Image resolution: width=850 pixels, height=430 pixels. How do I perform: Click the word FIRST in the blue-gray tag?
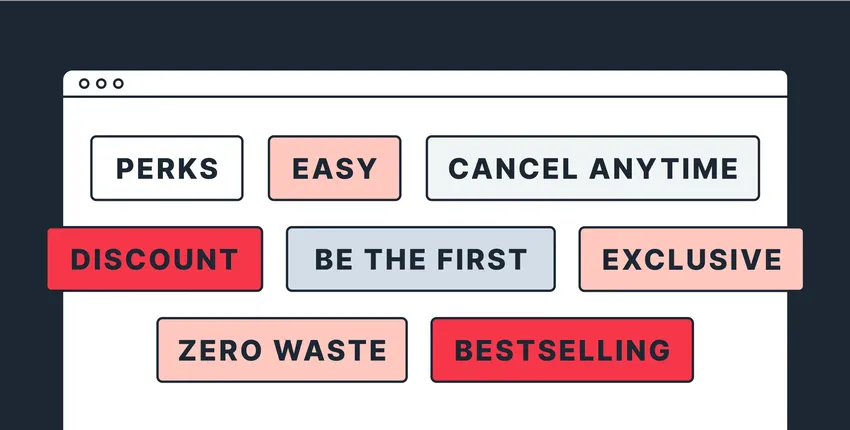[482, 259]
